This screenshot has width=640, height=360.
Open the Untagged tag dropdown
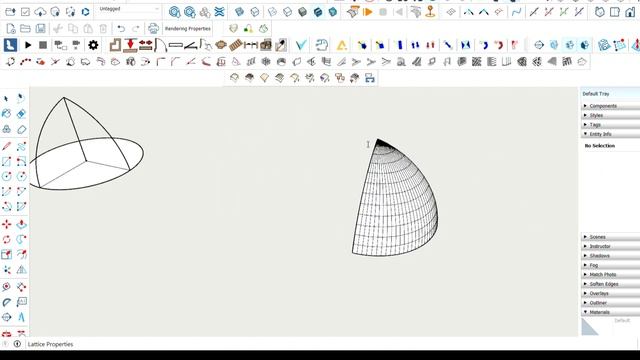[129, 9]
